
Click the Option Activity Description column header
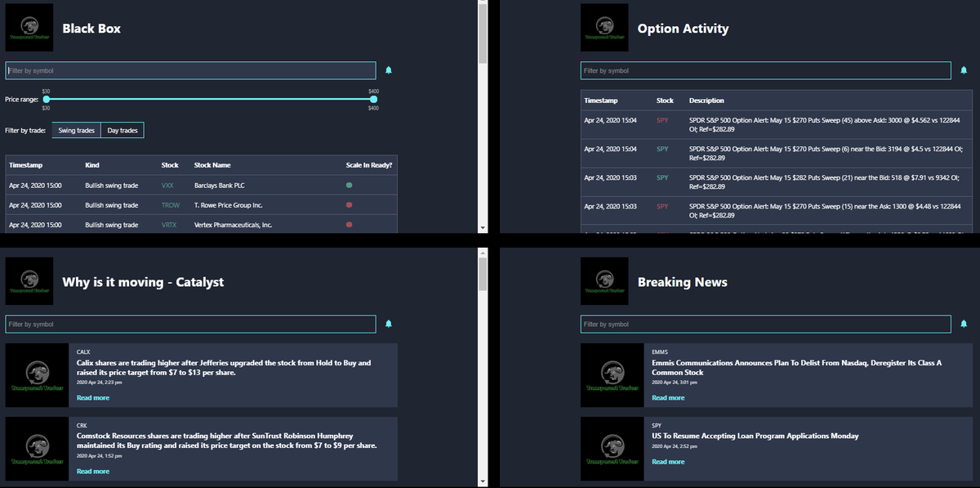click(706, 101)
